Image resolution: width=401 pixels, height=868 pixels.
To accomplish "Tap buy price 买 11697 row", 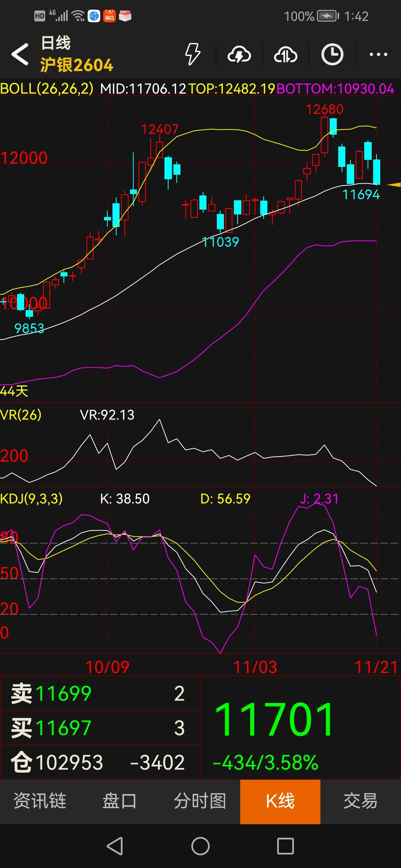I will tap(100, 728).
